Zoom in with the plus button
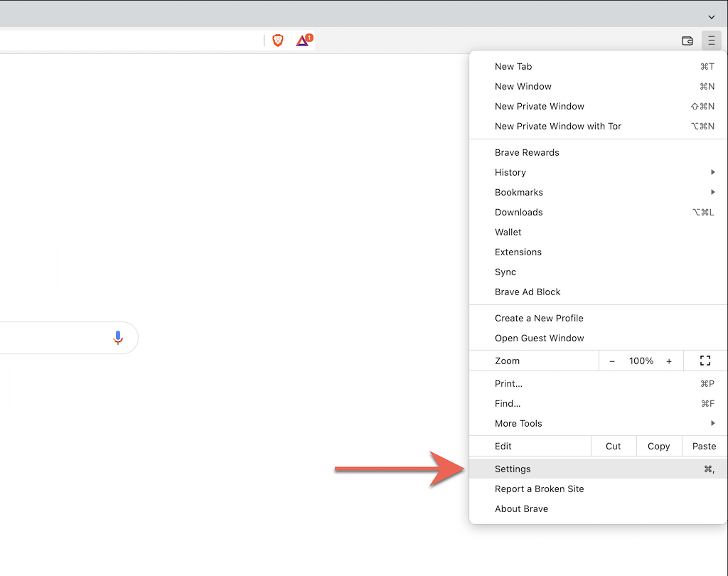This screenshot has height=576, width=728. [x=669, y=361]
